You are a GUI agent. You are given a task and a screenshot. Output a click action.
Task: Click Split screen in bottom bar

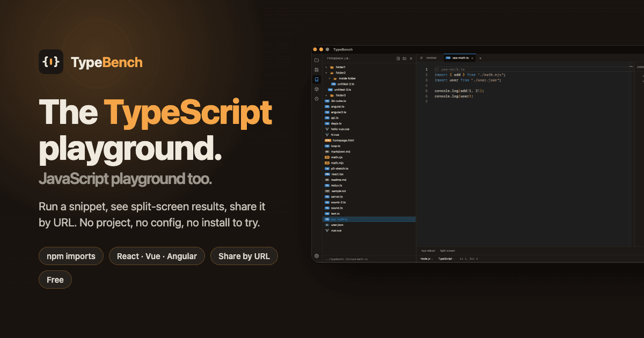[448, 251]
